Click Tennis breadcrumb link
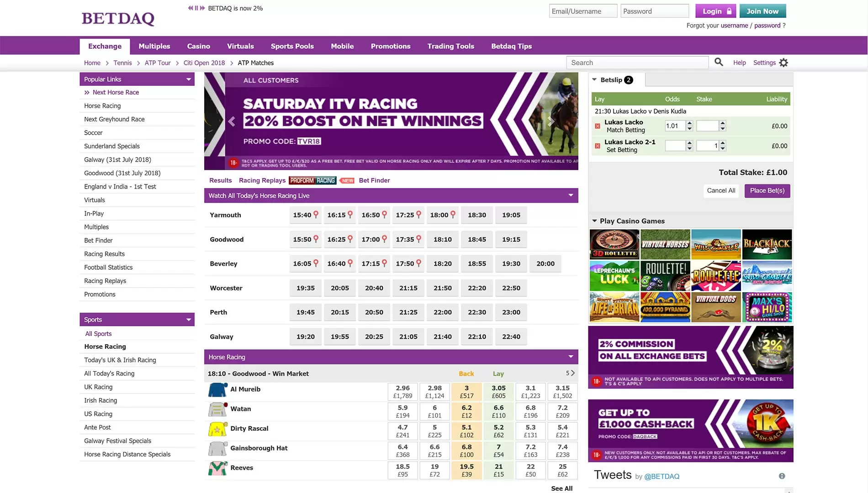The width and height of the screenshot is (868, 493). pos(122,63)
